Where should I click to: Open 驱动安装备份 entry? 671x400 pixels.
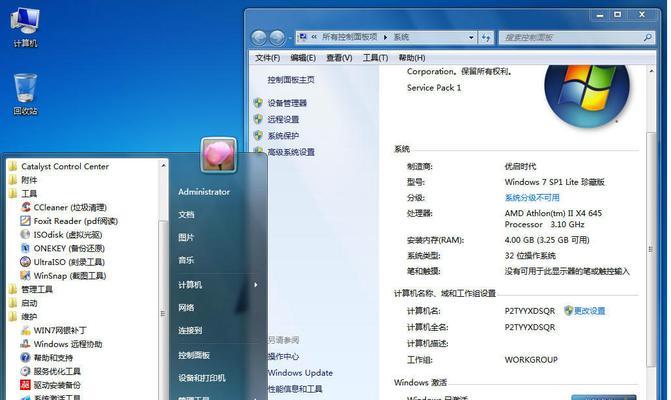(x=50, y=385)
